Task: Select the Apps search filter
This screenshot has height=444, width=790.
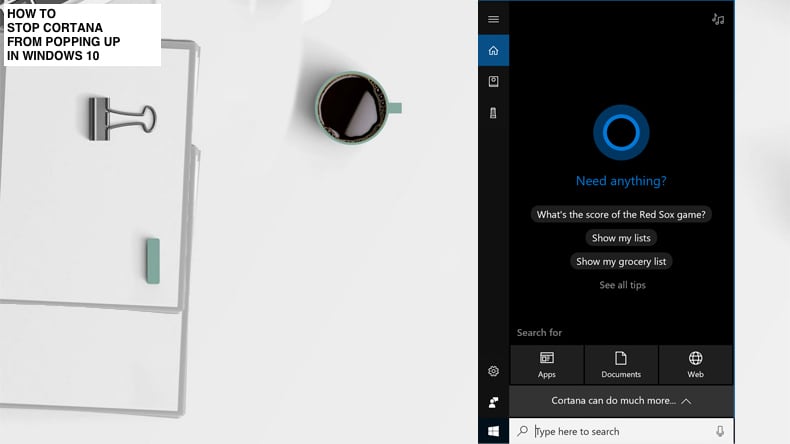Action: pyautogui.click(x=547, y=365)
